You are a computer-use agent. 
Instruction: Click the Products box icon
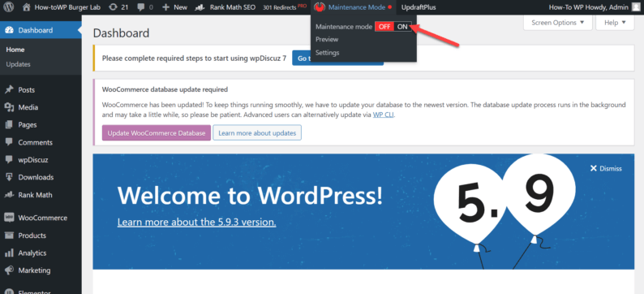pos(9,236)
